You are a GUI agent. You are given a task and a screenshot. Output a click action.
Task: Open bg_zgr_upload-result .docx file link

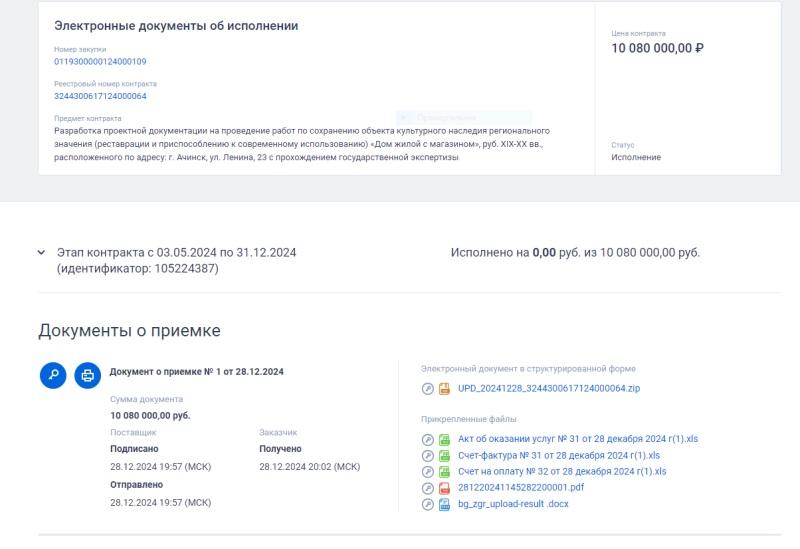click(x=513, y=504)
